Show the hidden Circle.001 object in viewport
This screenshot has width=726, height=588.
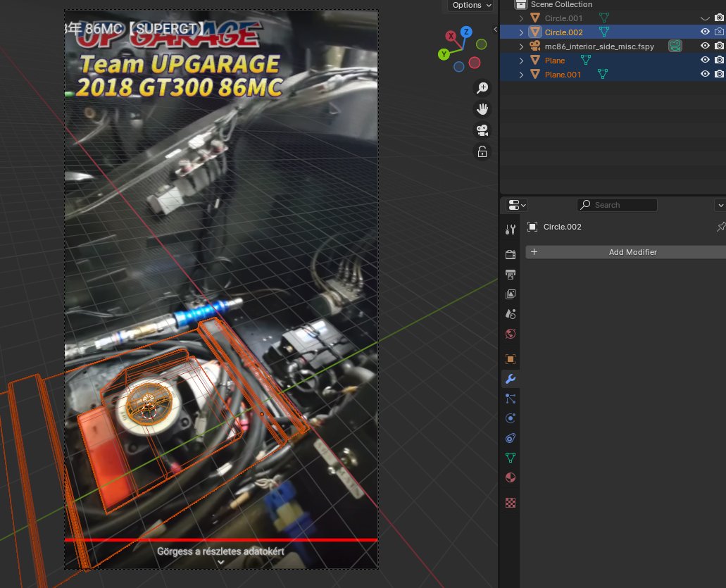(705, 18)
